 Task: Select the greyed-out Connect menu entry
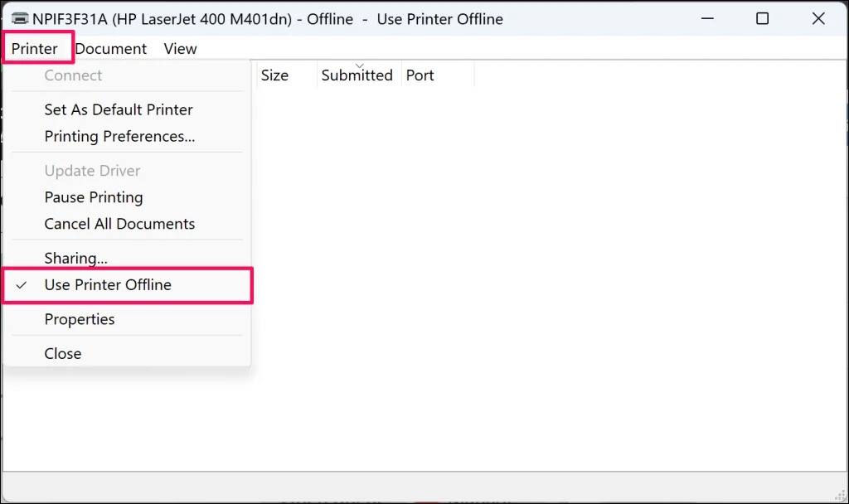[x=127, y=75]
